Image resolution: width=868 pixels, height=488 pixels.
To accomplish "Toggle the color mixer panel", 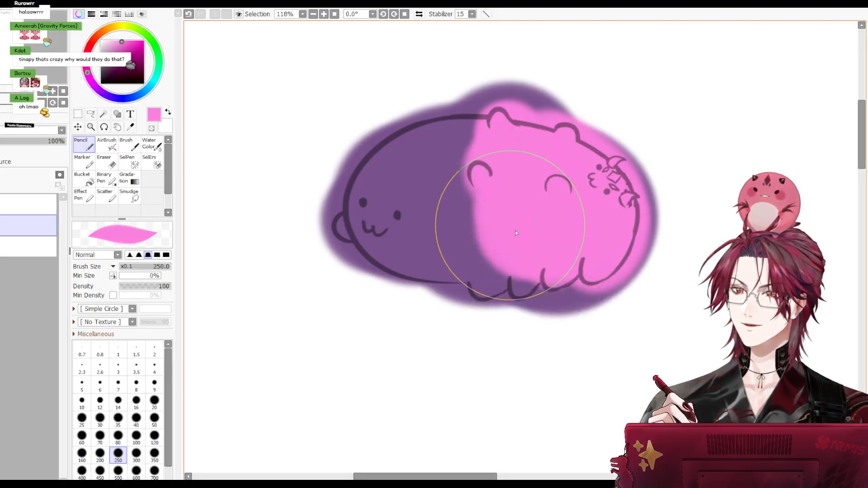I will [x=117, y=14].
